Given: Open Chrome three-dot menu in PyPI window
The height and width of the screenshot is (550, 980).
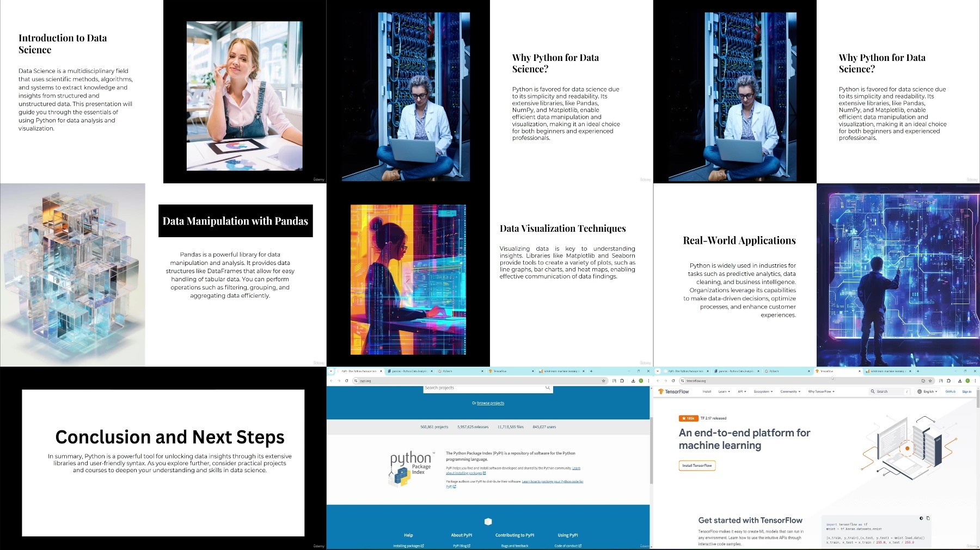Looking at the screenshot, I should (648, 381).
